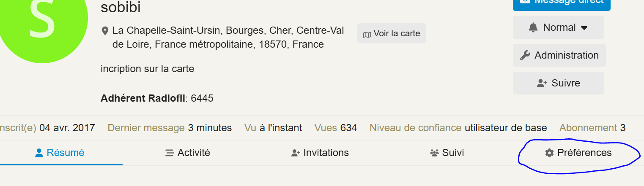Click the map icon in Voir la carte

(367, 34)
